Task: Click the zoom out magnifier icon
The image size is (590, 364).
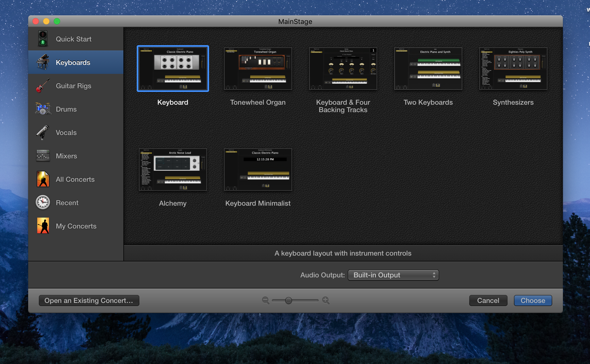Action: 265,300
